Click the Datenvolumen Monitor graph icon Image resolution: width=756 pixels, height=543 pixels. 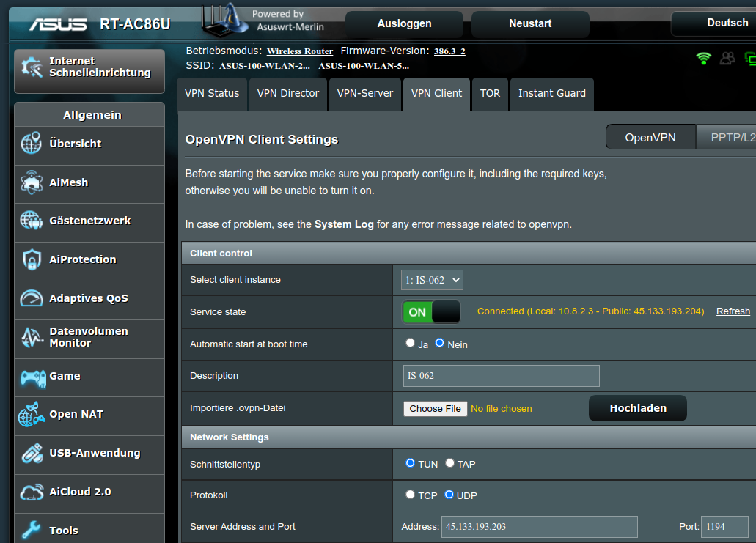coord(32,337)
